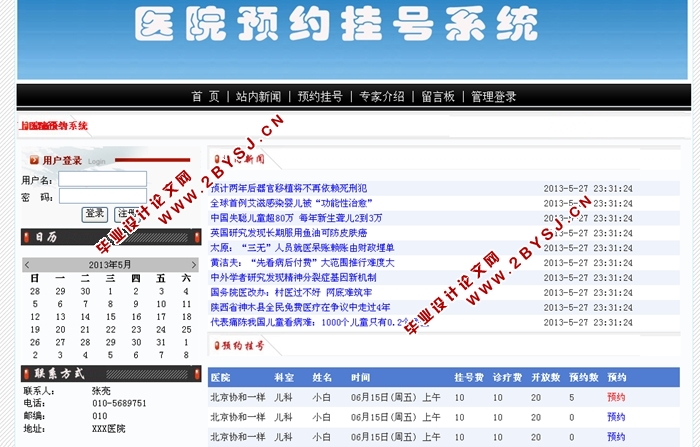Focus the 用户名 input field
Viewport: 700px width, 447px height.
[x=103, y=179]
